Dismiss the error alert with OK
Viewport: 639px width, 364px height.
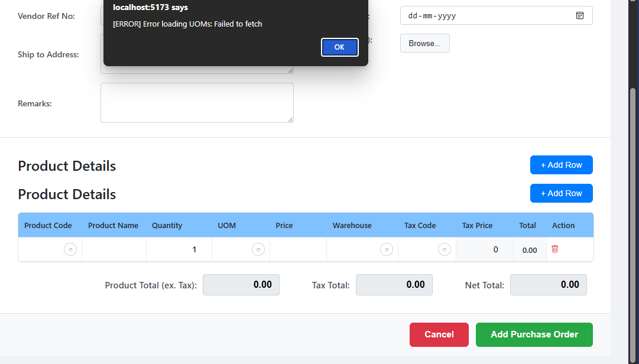pos(339,47)
